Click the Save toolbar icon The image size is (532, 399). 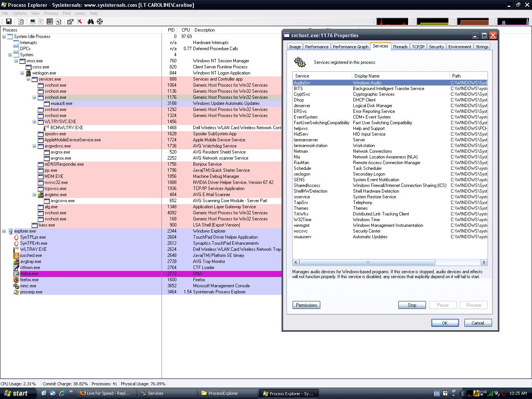[x=9, y=22]
